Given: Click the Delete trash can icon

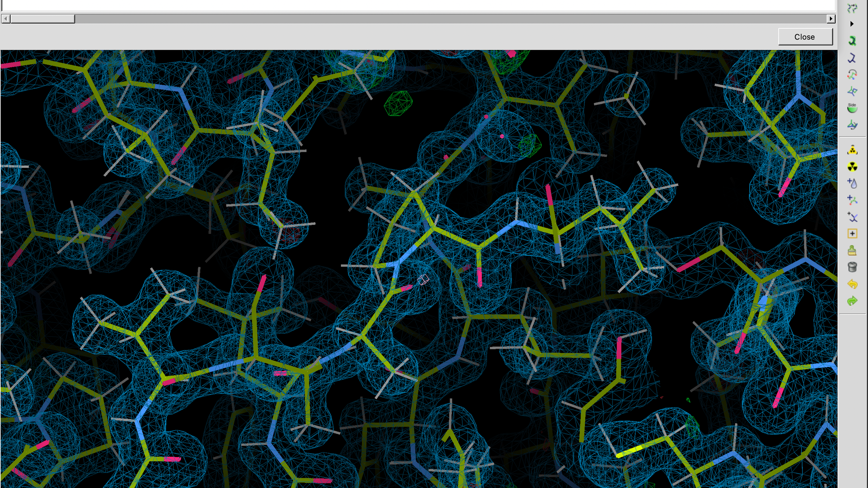Looking at the screenshot, I should pos(852,267).
